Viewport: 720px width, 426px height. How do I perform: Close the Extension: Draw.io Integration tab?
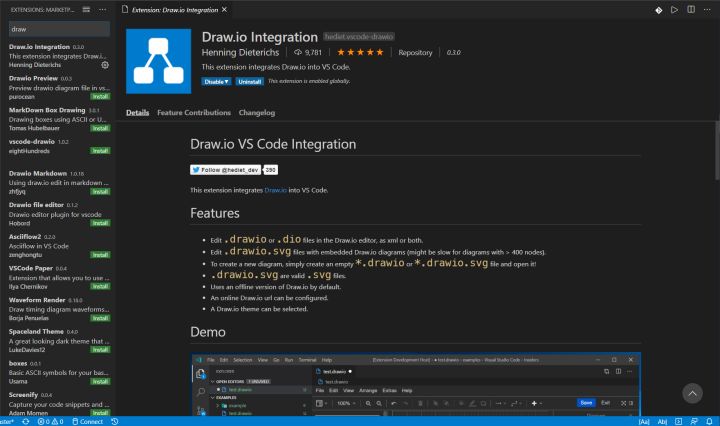click(x=224, y=9)
